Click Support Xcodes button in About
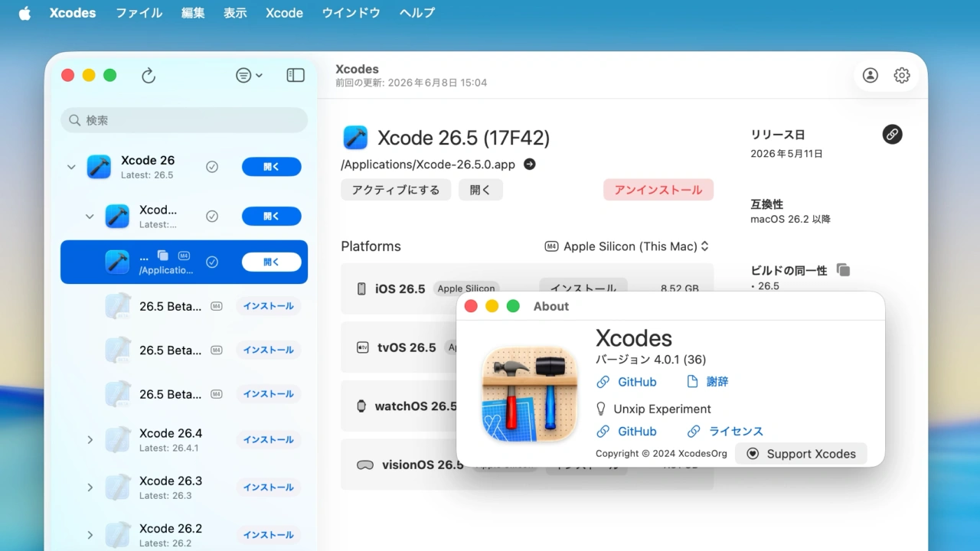Image resolution: width=980 pixels, height=551 pixels. click(801, 454)
